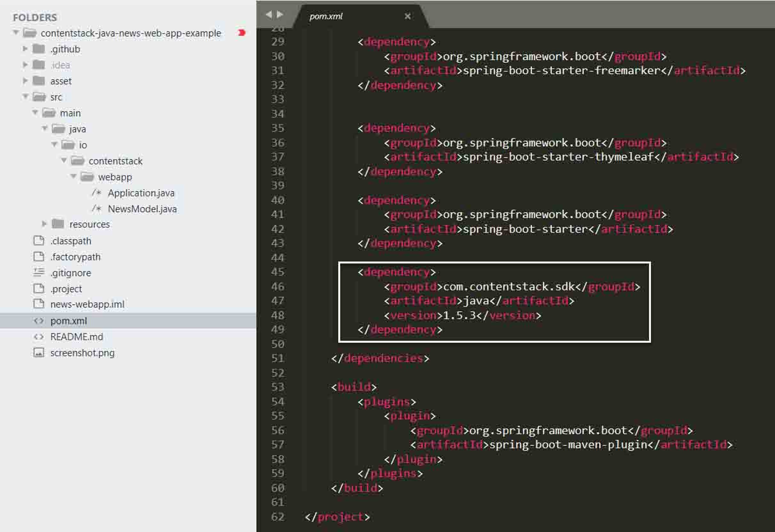Click the back navigation arrow in tab bar
Screen dimensions: 775x532
pos(269,14)
